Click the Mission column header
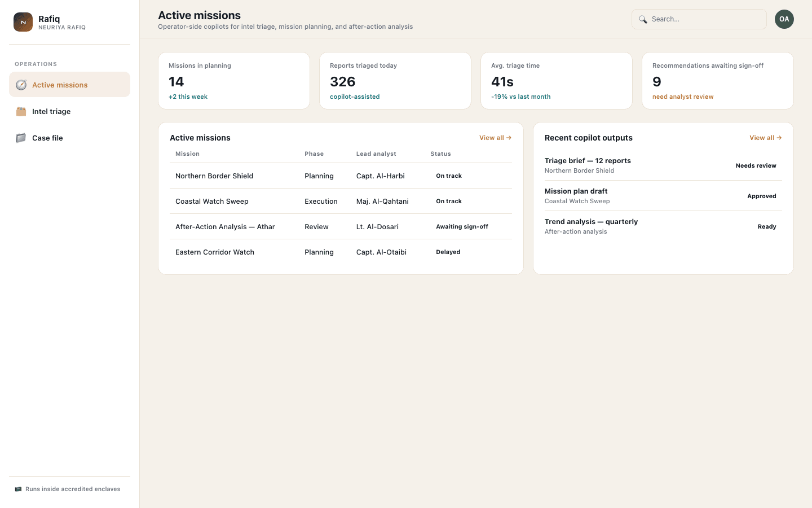812x508 pixels. click(x=187, y=154)
